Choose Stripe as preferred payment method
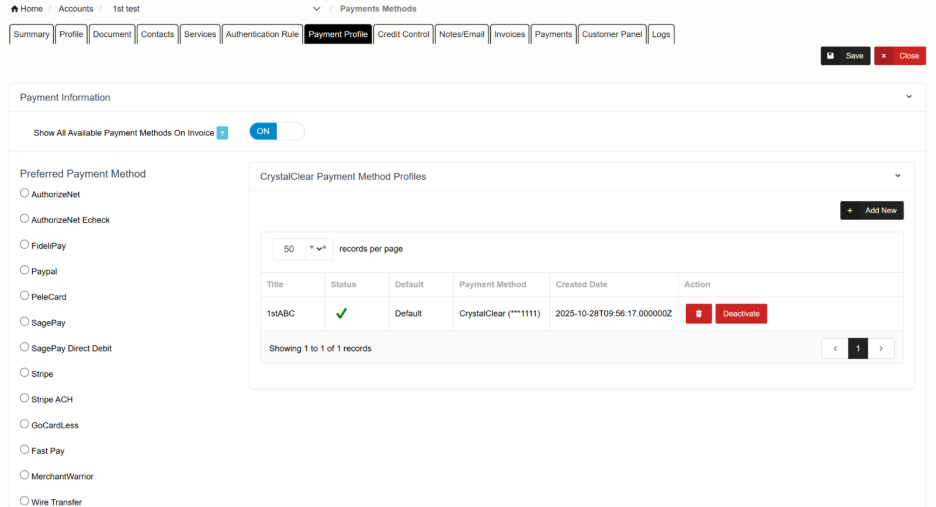Image resolution: width=936 pixels, height=507 pixels. pos(25,373)
